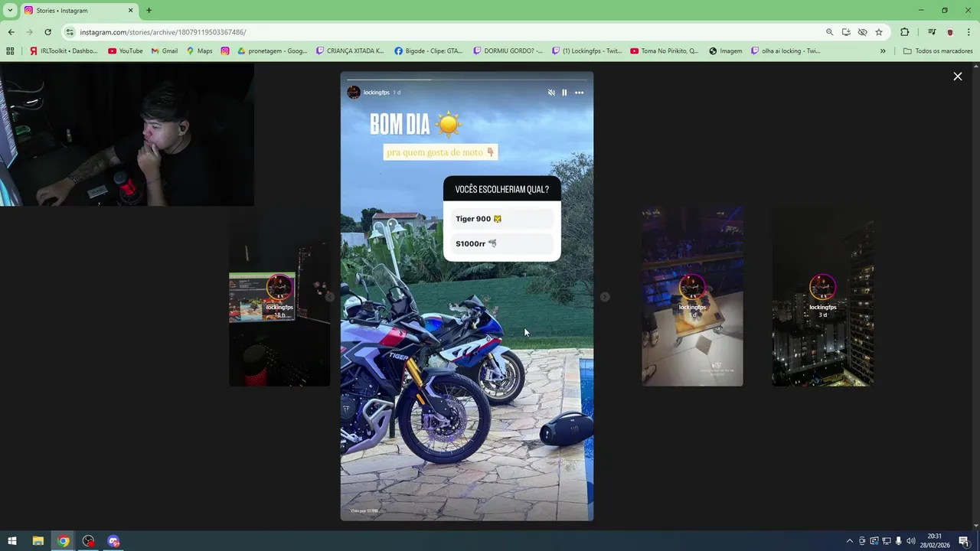Viewport: 980px width, 551px height.
Task: Pause the playing story
Action: [x=564, y=93]
